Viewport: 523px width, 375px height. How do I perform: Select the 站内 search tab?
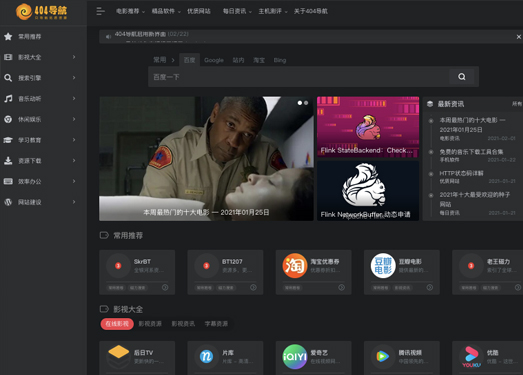[x=238, y=60]
